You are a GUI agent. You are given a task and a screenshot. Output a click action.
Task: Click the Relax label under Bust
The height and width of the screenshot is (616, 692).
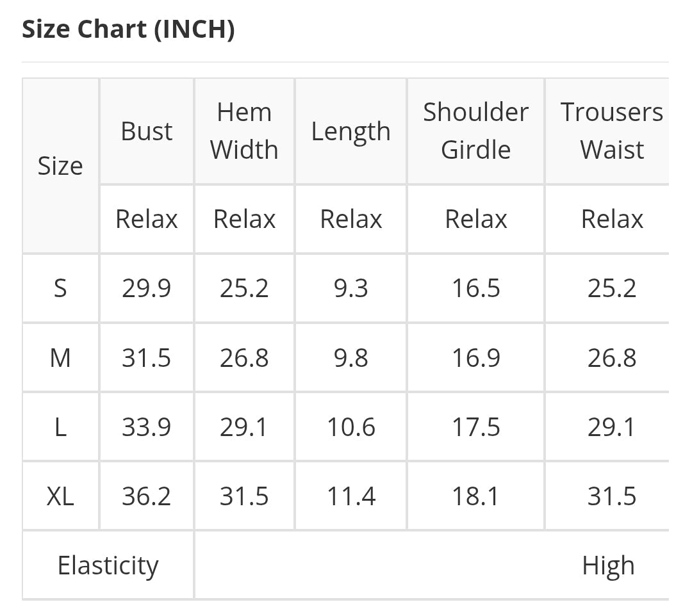(x=147, y=220)
